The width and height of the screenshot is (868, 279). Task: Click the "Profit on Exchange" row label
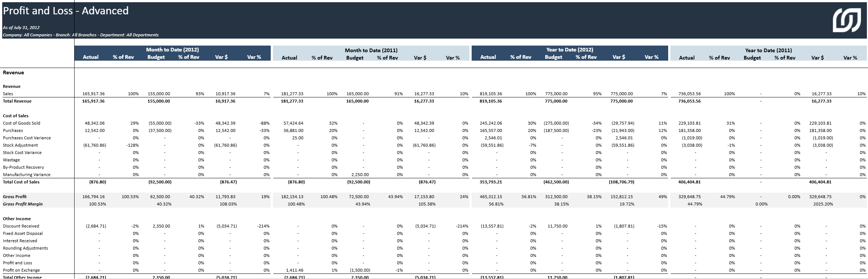(x=21, y=270)
